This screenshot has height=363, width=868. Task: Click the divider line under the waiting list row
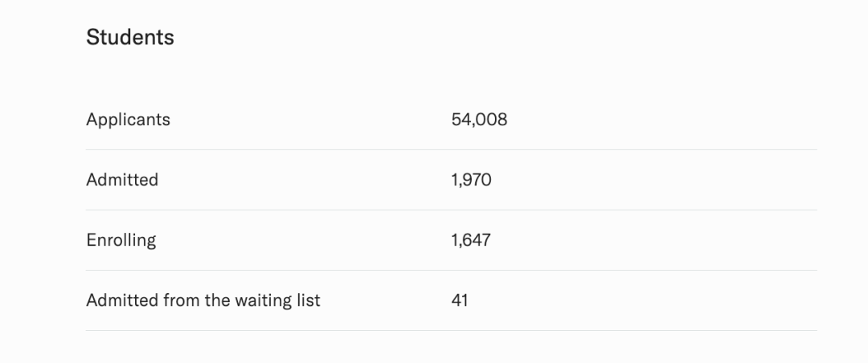click(x=451, y=330)
